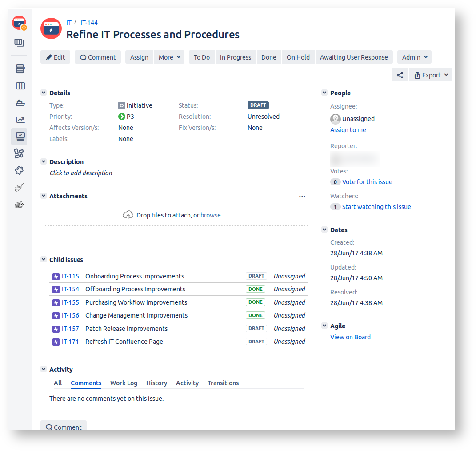Image resolution: width=476 pixels, height=451 pixels.
Task: Transition issue to In Progress
Action: 235,57
